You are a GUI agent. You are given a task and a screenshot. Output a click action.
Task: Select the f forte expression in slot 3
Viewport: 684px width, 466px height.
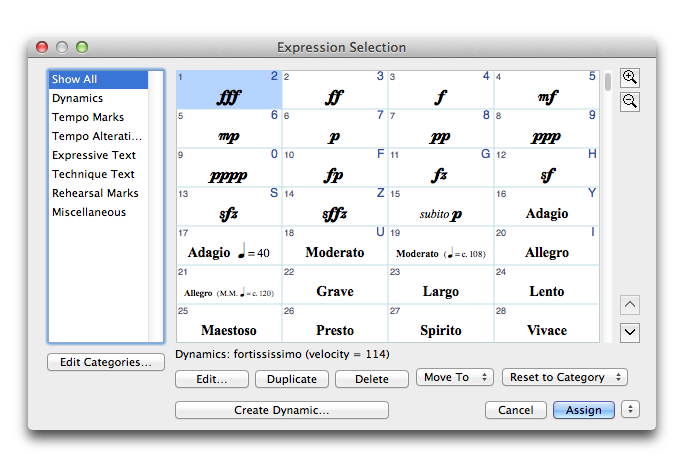[441, 90]
